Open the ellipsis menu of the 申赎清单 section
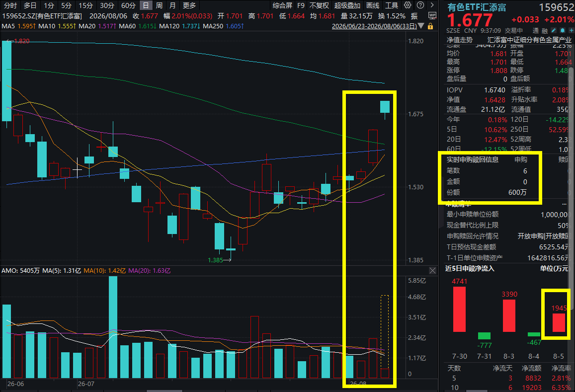 click(x=564, y=204)
